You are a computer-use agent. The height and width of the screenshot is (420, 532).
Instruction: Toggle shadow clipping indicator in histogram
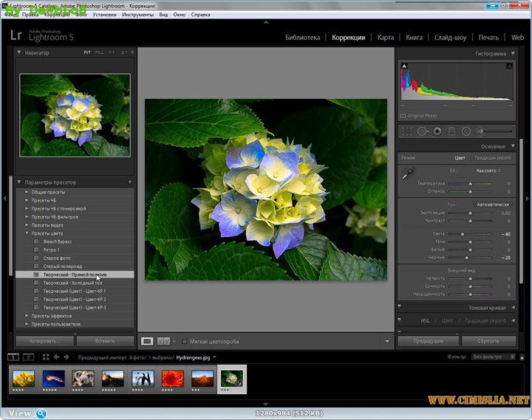point(404,67)
